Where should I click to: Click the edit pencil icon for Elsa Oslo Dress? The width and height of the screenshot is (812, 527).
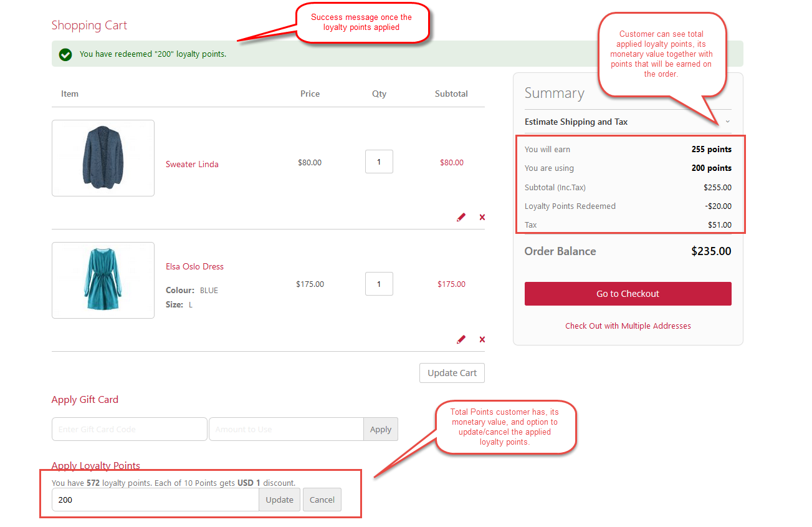coord(461,339)
